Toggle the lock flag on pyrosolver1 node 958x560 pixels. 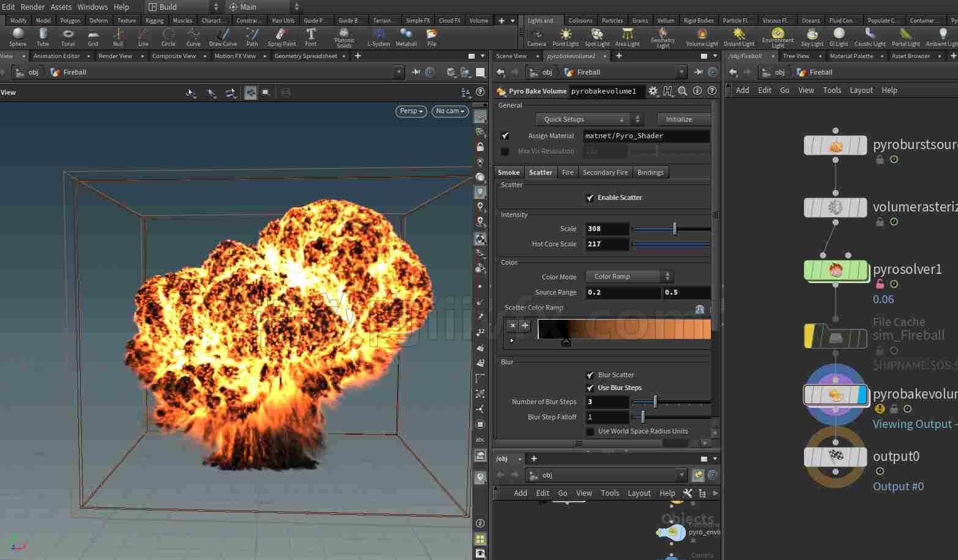pos(880,284)
